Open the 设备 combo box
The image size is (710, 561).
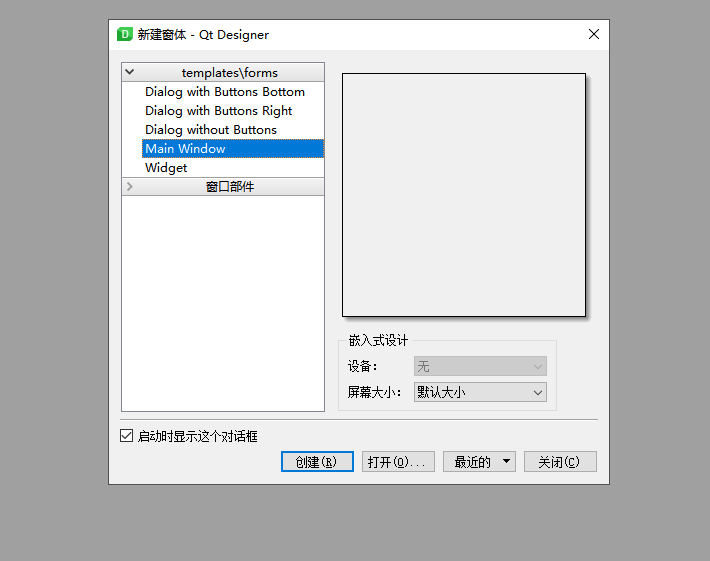pyautogui.click(x=480, y=366)
